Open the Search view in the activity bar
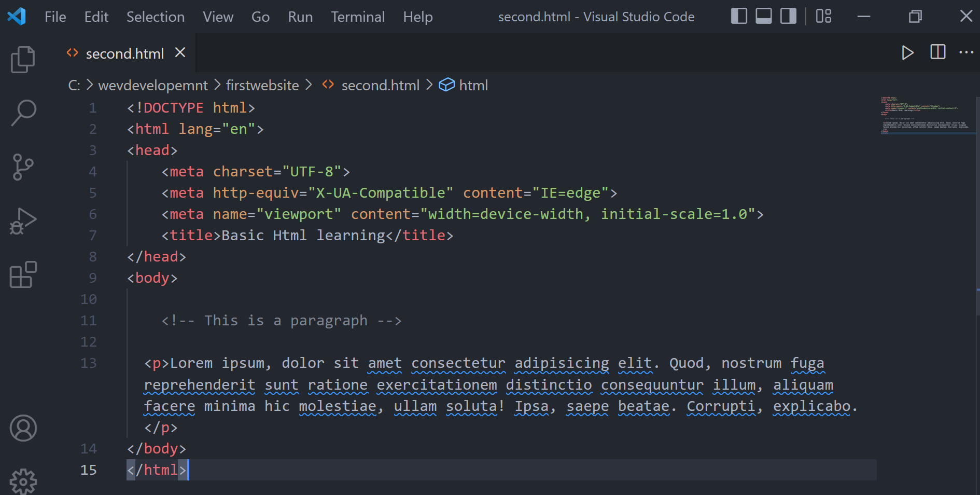 23,113
